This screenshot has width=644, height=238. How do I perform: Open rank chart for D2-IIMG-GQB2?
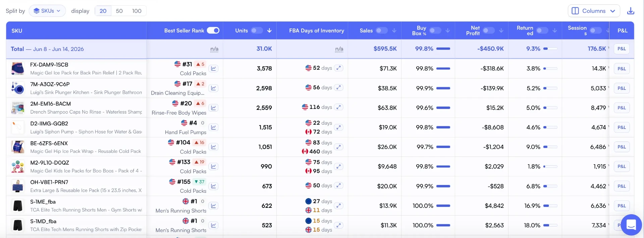click(214, 127)
